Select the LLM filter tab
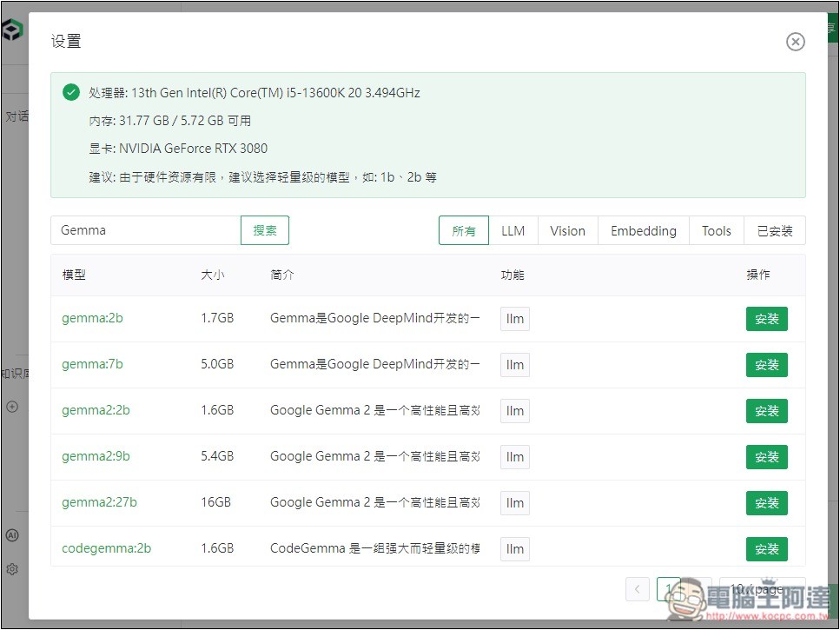 click(x=513, y=230)
